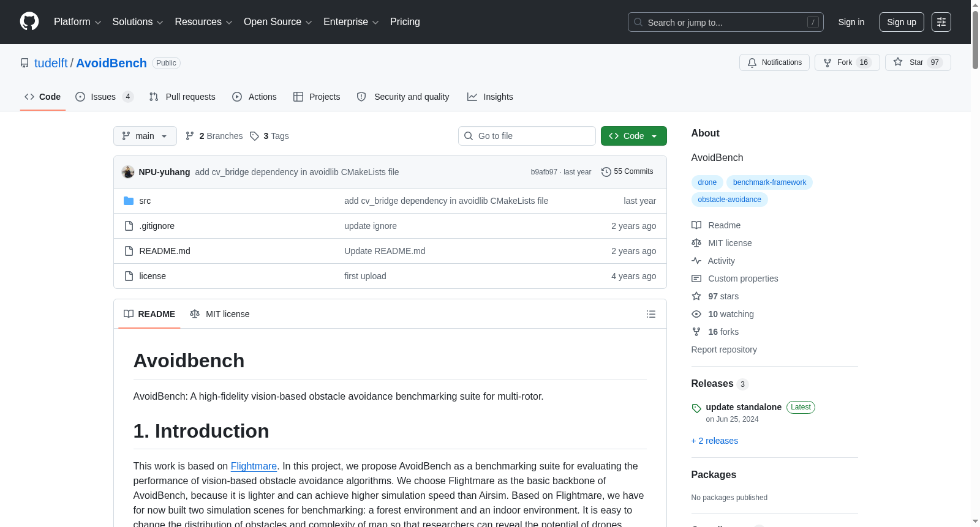Open the README outline list icon
This screenshot has height=527, width=980.
pyautogui.click(x=651, y=314)
